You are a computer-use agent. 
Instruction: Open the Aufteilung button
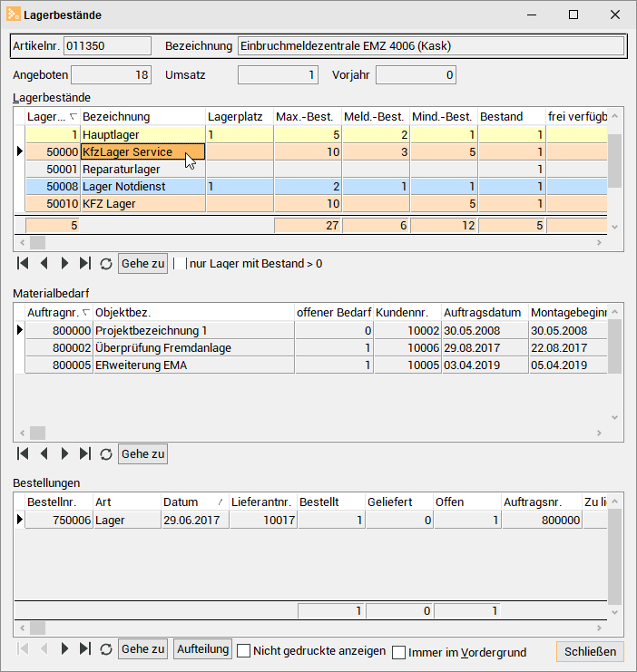coord(203,648)
